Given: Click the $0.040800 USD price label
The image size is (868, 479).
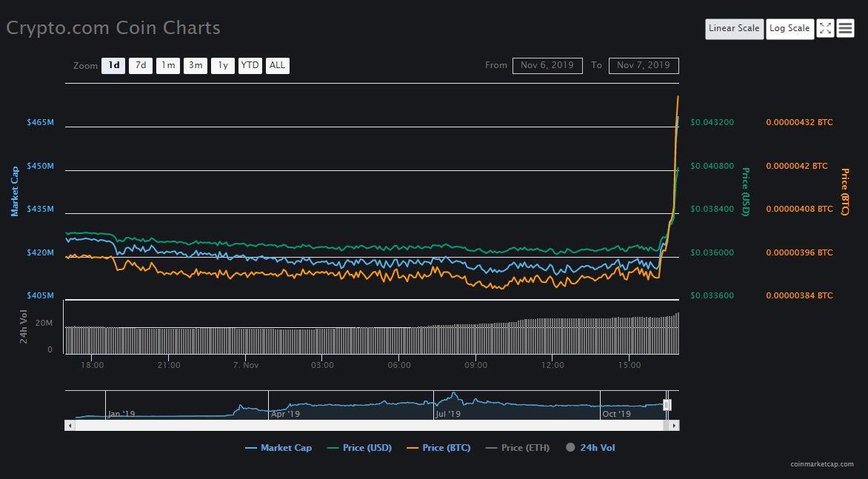Looking at the screenshot, I should pos(712,166).
